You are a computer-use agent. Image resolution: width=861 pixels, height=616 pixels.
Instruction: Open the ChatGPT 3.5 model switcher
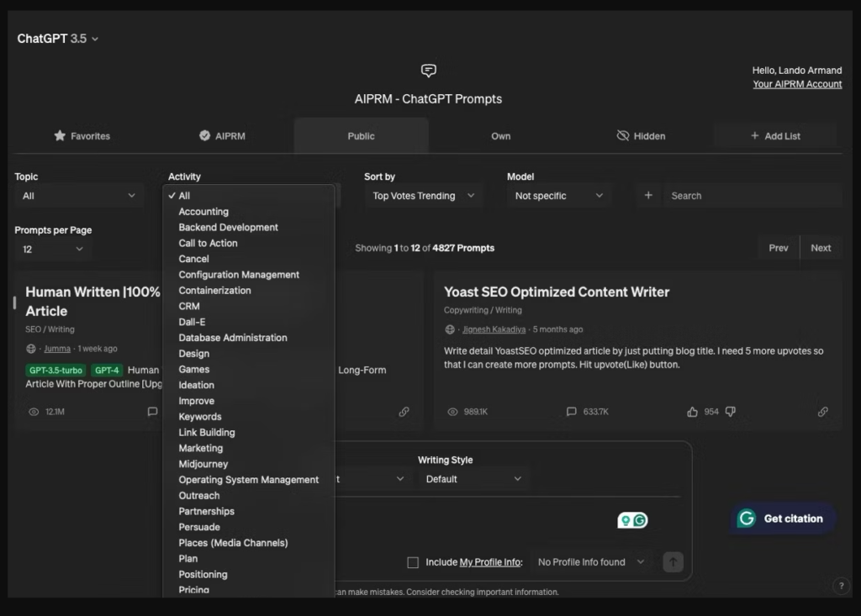coord(58,39)
